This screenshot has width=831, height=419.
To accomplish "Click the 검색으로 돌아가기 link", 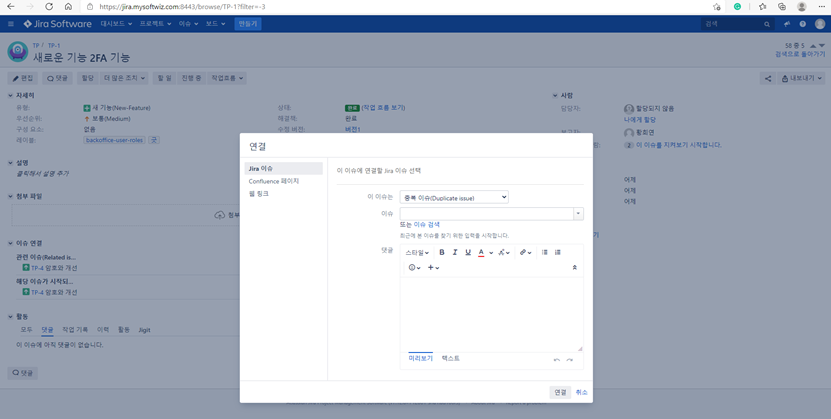I will click(800, 54).
